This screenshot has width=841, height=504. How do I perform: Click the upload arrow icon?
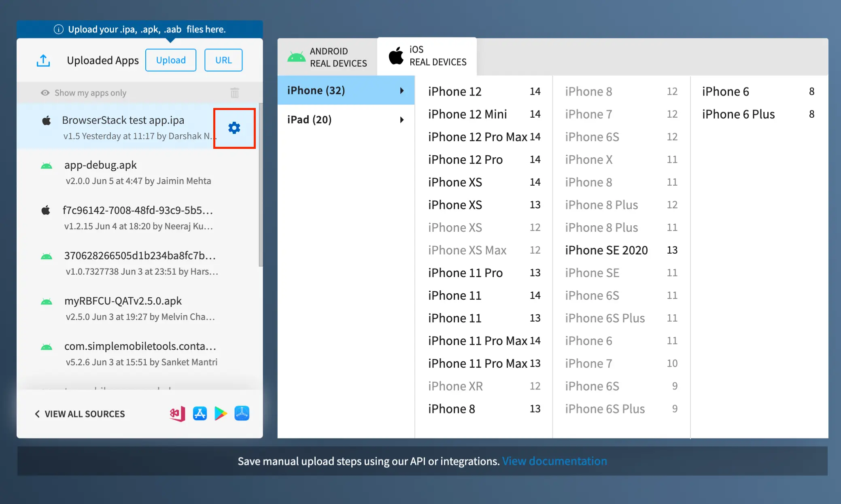[43, 60]
